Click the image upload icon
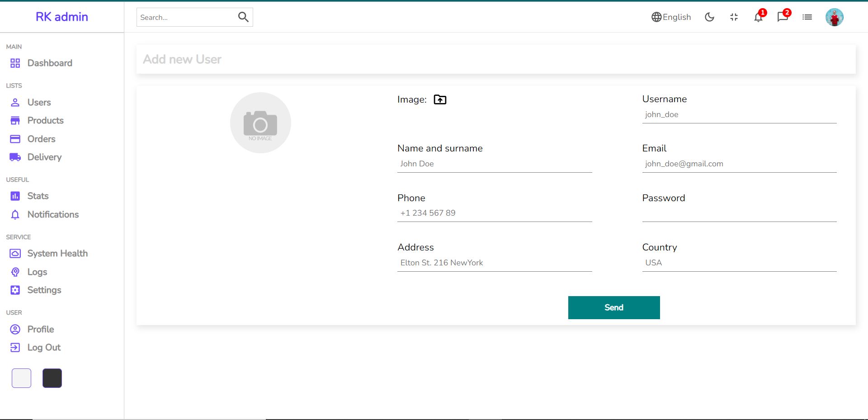The image size is (868, 420). click(x=440, y=99)
